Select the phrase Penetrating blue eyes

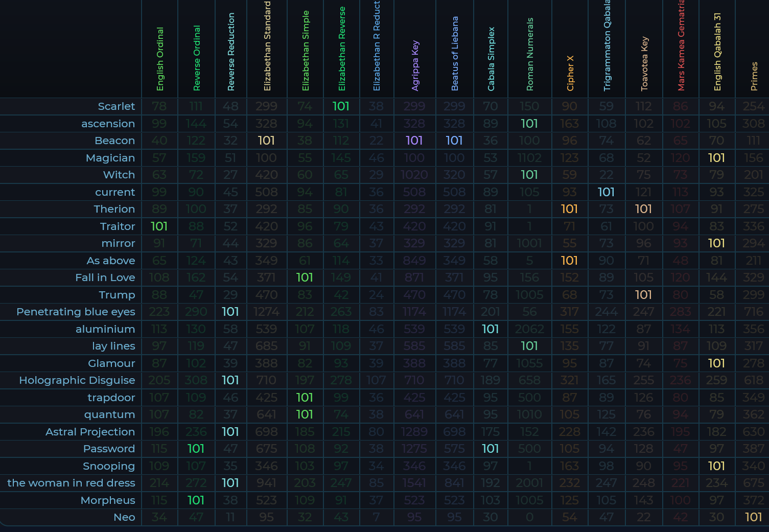tap(76, 312)
